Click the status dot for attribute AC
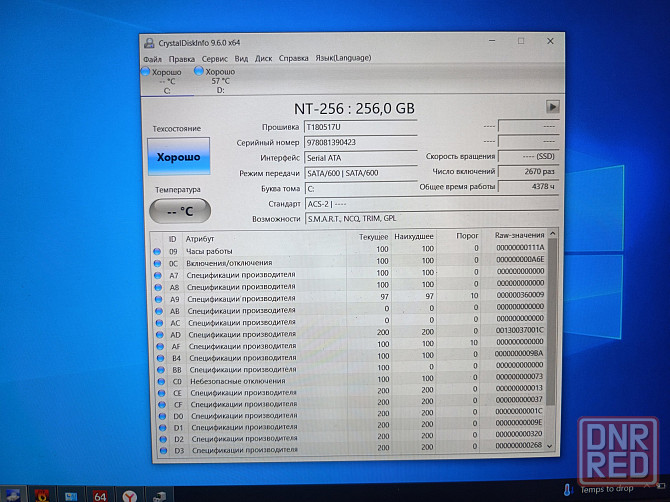Image resolution: width=670 pixels, height=502 pixels. click(159, 323)
